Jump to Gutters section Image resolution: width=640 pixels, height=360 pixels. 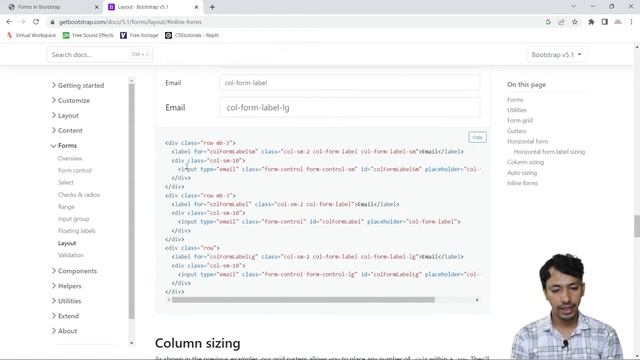click(517, 131)
